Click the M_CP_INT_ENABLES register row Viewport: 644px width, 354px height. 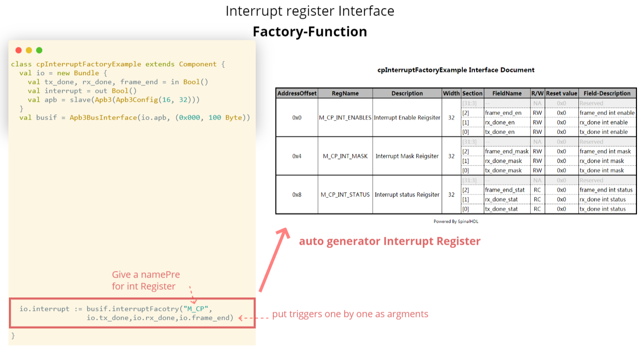click(x=345, y=118)
